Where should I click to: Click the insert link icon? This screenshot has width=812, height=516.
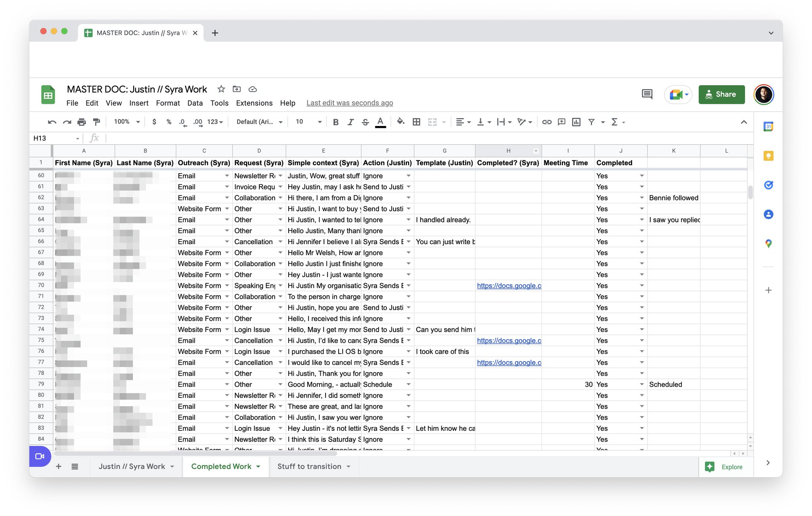coord(547,122)
